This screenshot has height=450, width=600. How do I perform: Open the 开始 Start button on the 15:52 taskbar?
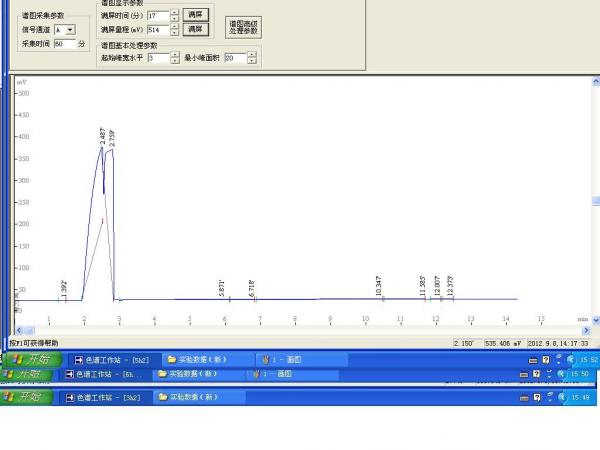(32, 360)
